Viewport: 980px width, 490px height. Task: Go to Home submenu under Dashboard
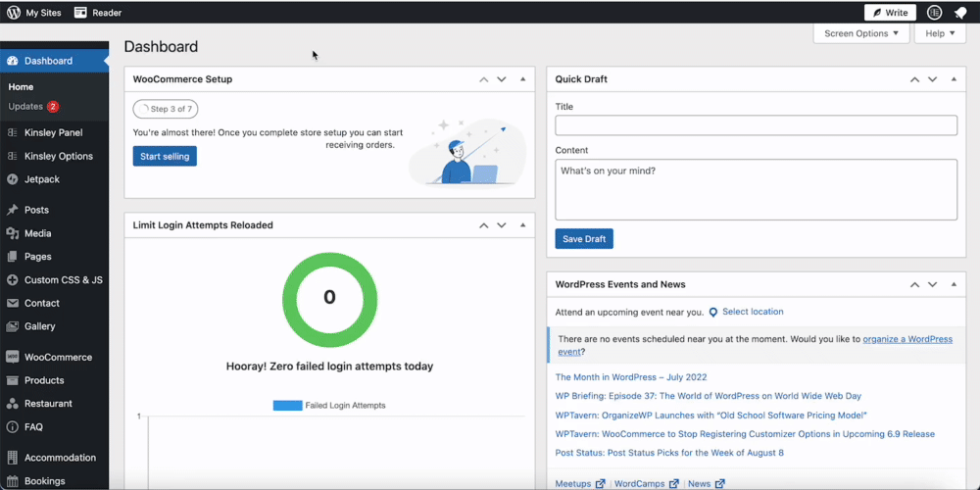pyautogui.click(x=21, y=87)
